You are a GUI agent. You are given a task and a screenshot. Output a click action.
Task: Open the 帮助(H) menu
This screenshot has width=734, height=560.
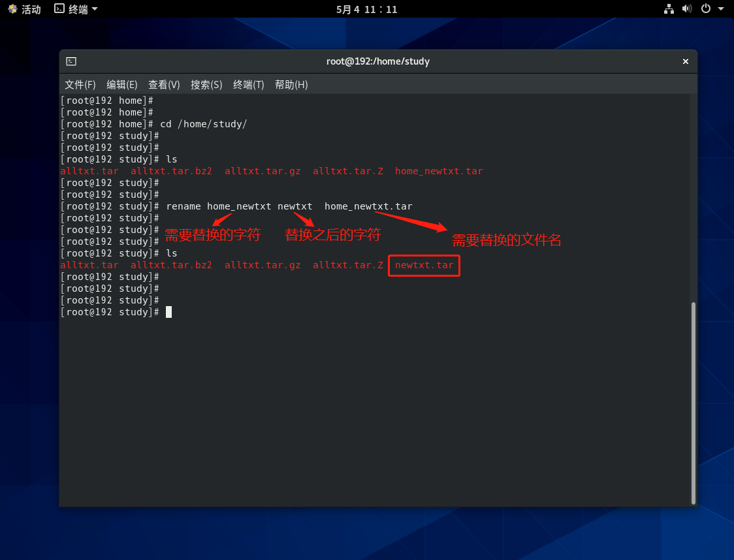click(291, 85)
